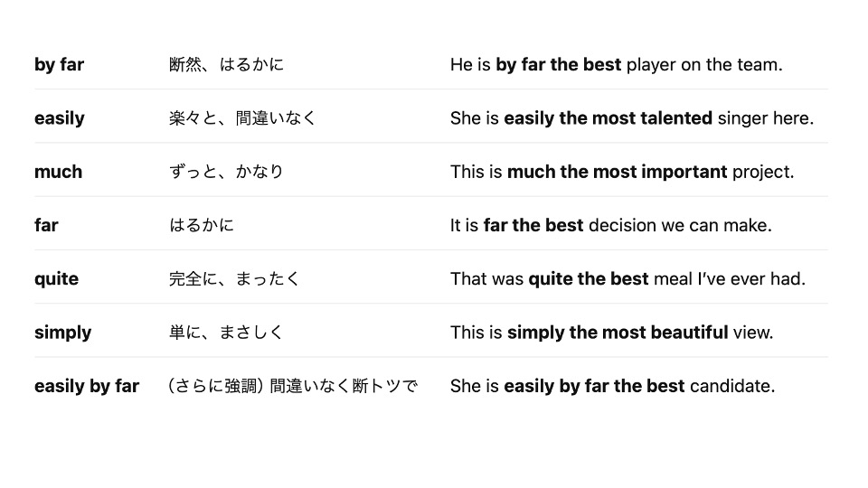Click the 'easily by far' term cell
Screen dimensions: 868x488
(x=87, y=386)
